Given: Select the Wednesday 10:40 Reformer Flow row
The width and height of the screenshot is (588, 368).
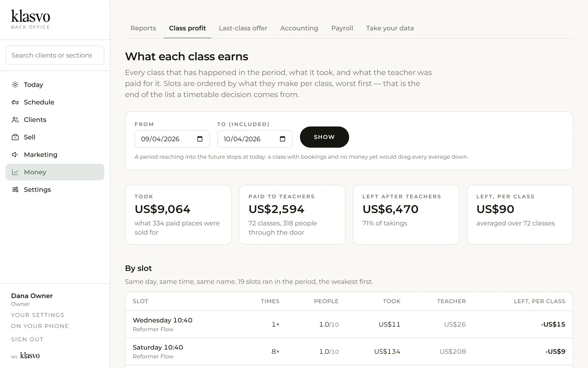Looking at the screenshot, I should tap(349, 324).
